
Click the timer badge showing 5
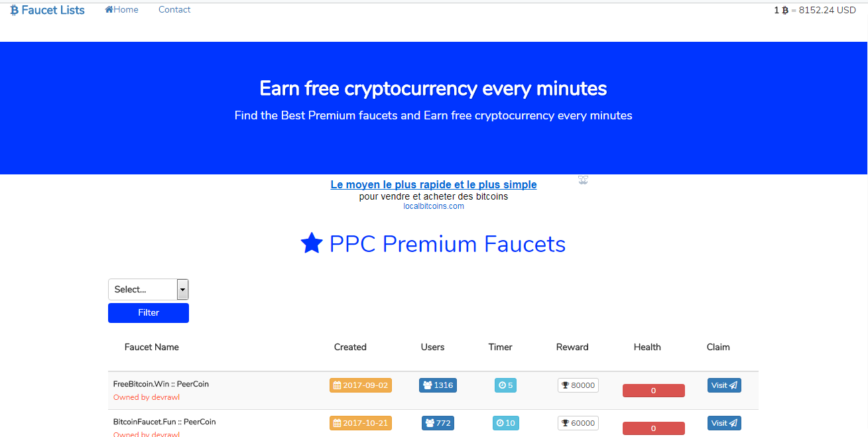(x=505, y=385)
